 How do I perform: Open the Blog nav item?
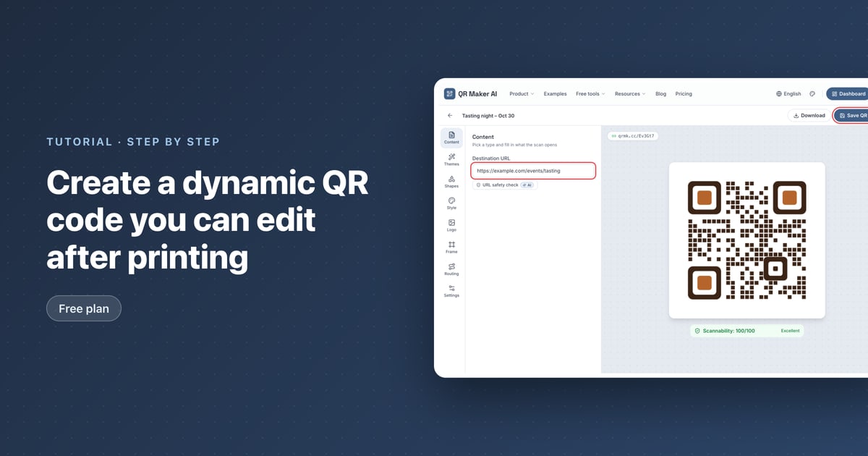point(660,93)
